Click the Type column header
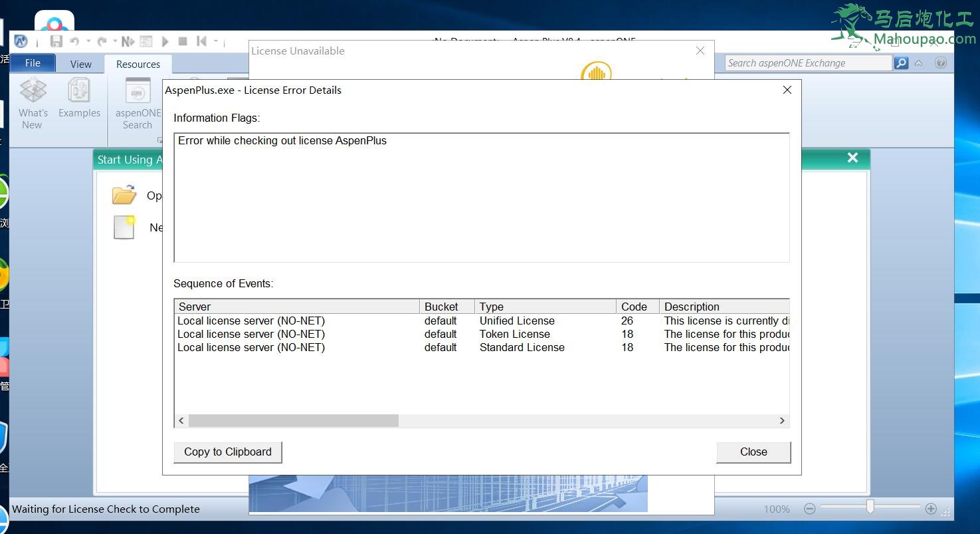Image resolution: width=980 pixels, height=534 pixels. point(545,307)
